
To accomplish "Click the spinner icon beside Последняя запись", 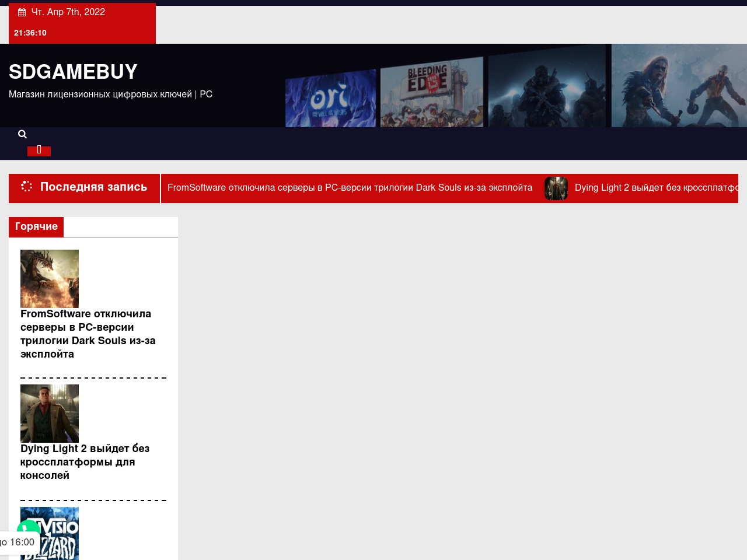I will [26, 187].
